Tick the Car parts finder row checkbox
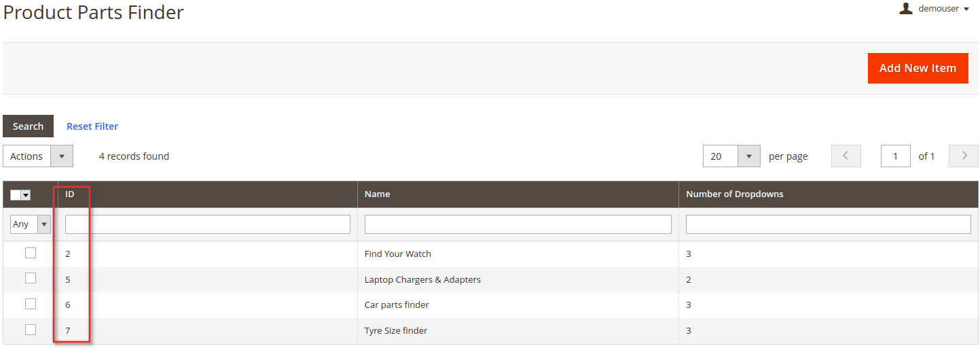 pos(31,304)
